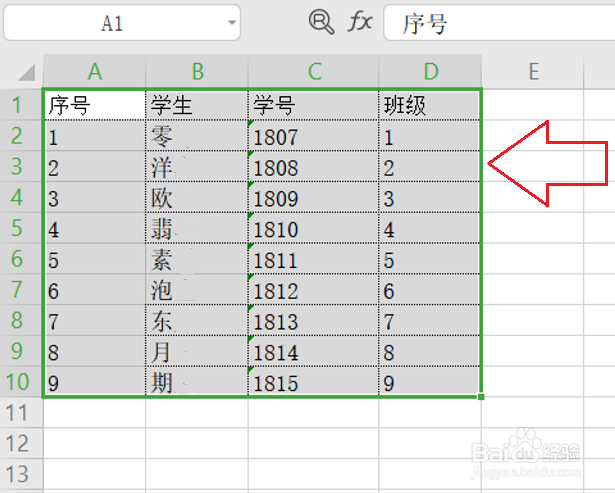Click the formula bar containing 序号
This screenshot has width=615, height=493.
point(499,23)
